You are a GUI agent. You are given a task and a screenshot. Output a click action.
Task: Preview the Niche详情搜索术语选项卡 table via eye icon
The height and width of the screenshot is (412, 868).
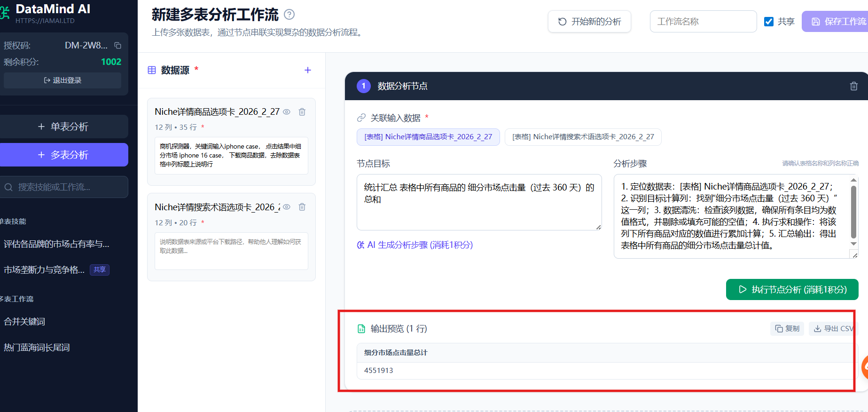[x=287, y=207]
